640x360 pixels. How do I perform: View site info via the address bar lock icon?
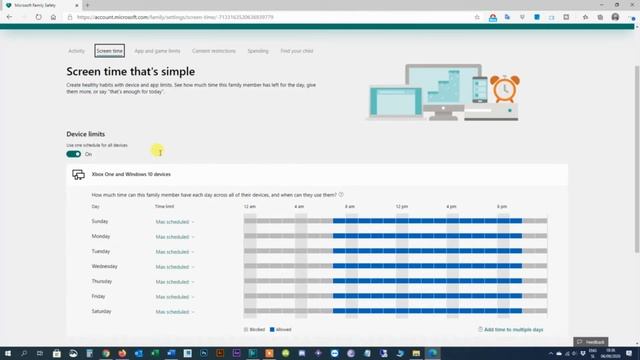pos(70,17)
